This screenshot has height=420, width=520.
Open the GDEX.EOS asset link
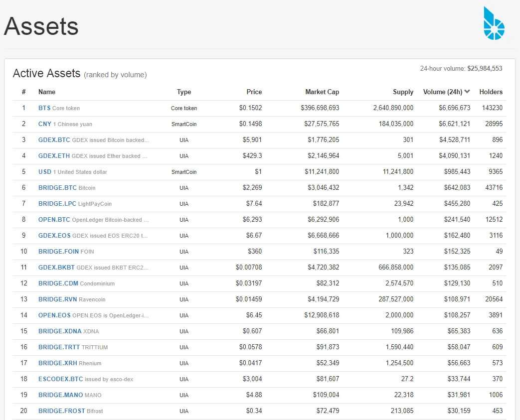[x=54, y=235]
